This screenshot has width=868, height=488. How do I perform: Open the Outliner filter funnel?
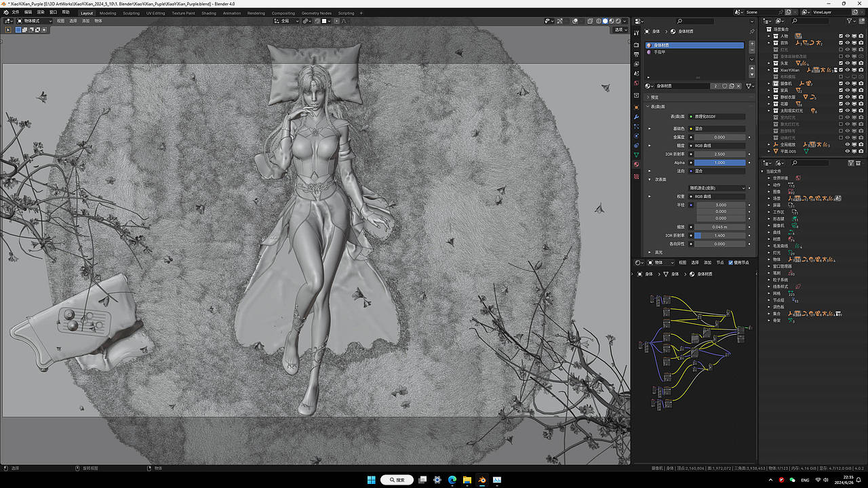point(850,21)
